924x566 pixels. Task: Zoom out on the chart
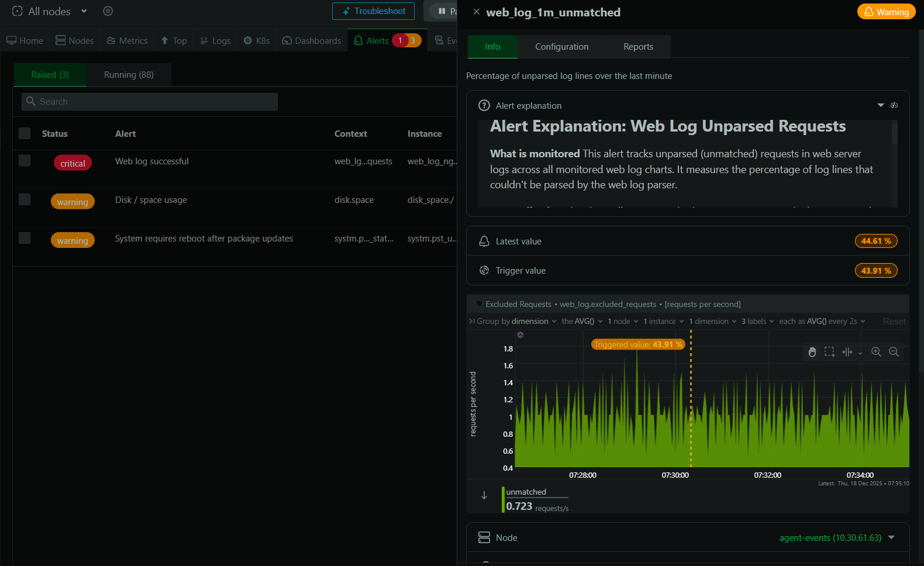(x=894, y=351)
